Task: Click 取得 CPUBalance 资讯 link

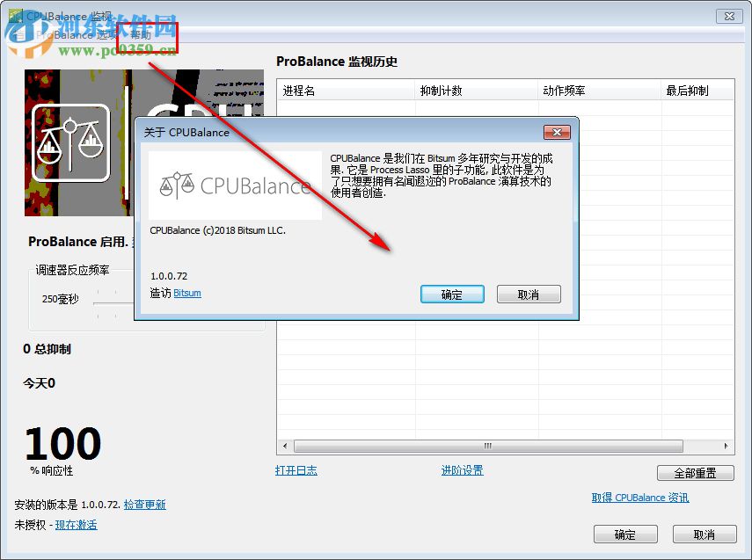Action: (639, 498)
